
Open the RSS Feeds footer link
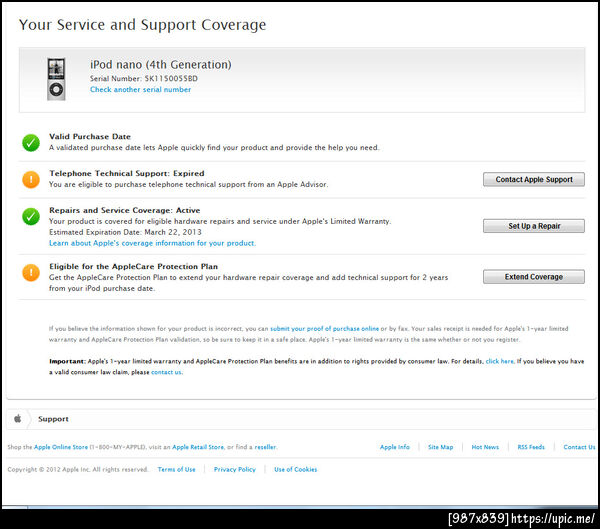(x=530, y=447)
